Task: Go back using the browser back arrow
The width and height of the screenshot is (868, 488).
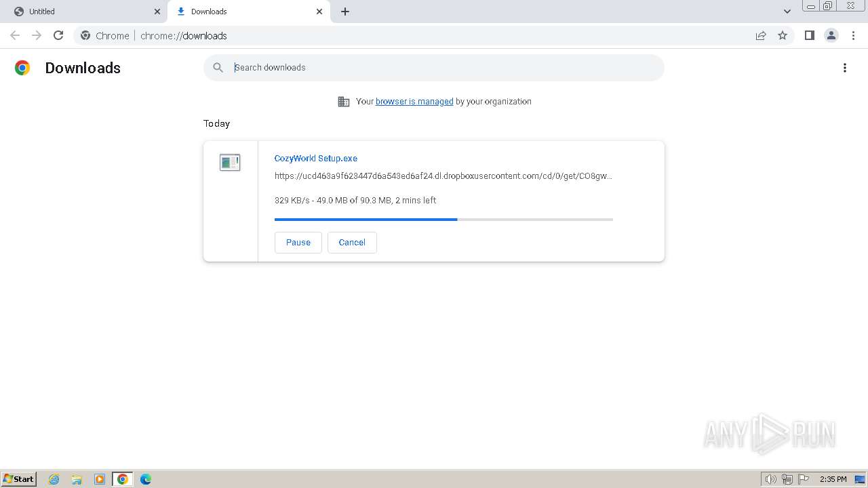Action: tap(15, 35)
